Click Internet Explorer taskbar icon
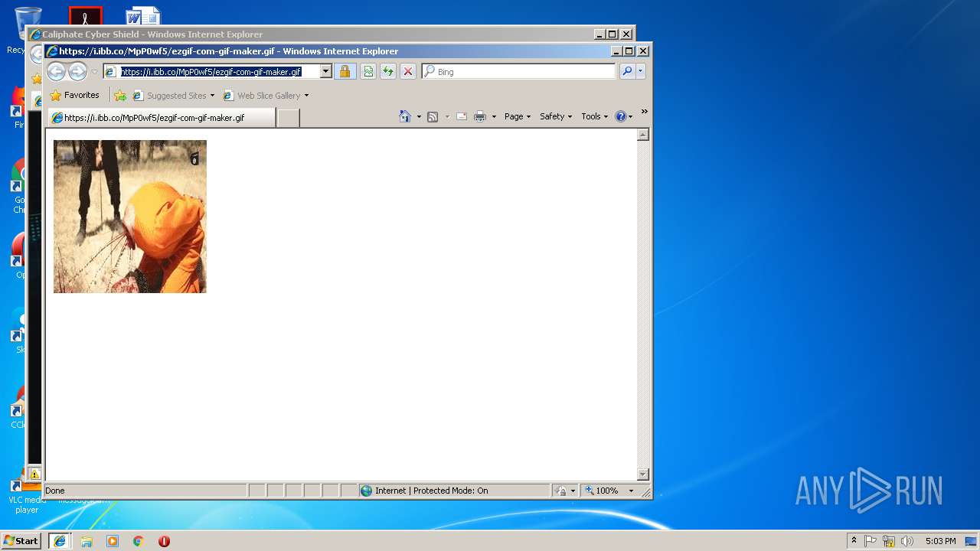Image resolution: width=980 pixels, height=551 pixels. 60,541
